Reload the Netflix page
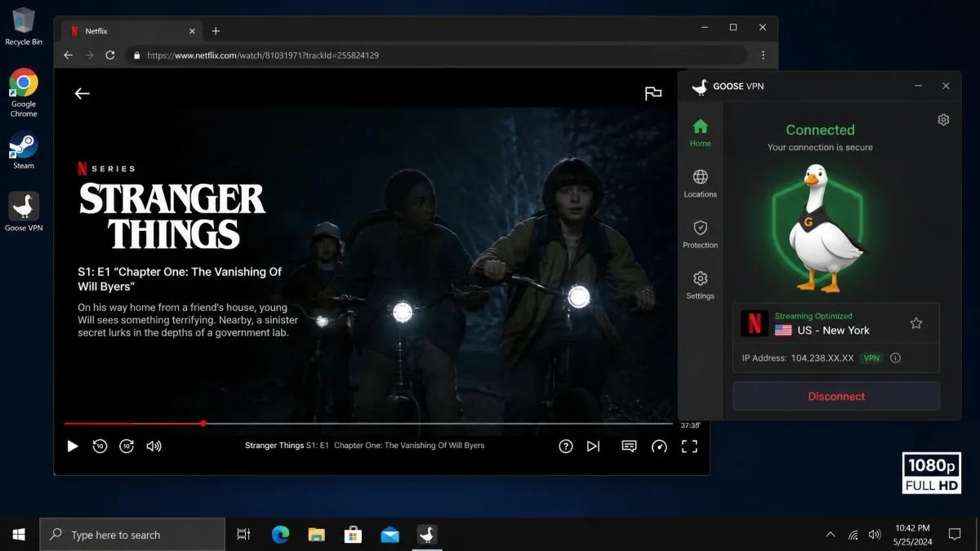The image size is (980, 551). click(x=110, y=56)
